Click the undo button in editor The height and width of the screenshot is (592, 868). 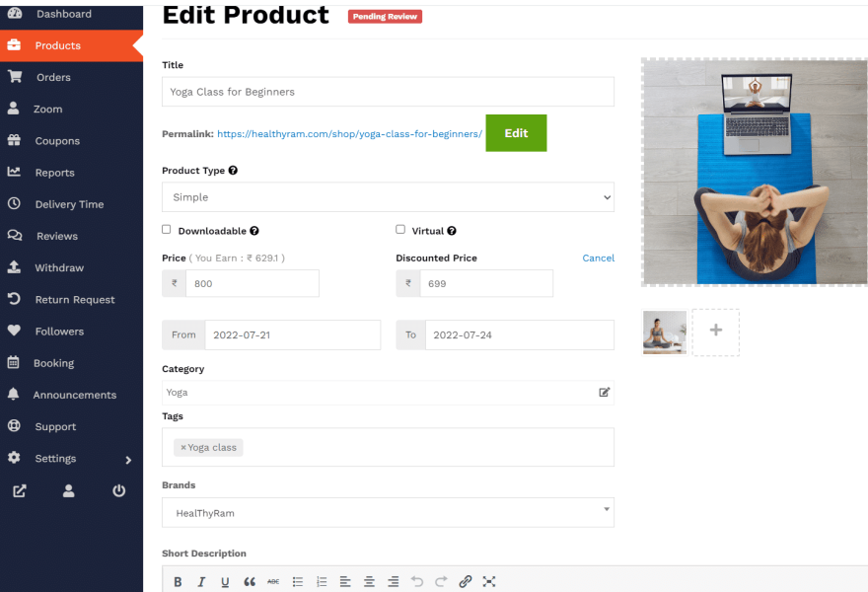(417, 582)
